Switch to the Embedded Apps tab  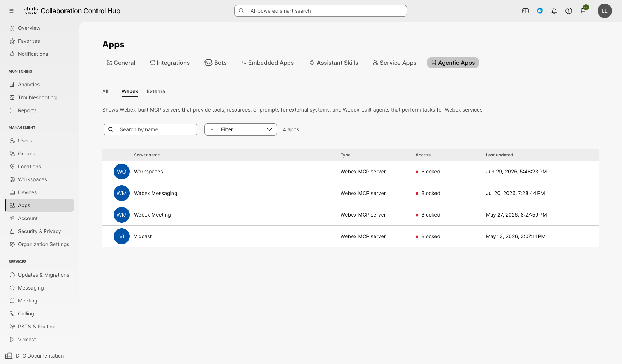[x=267, y=63]
